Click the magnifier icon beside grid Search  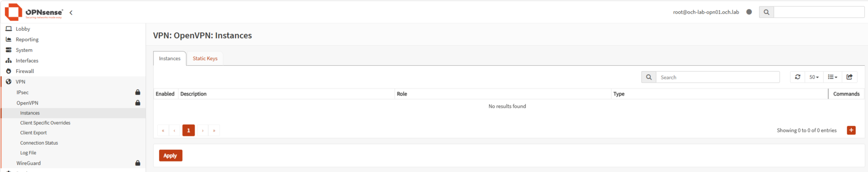tap(649, 77)
